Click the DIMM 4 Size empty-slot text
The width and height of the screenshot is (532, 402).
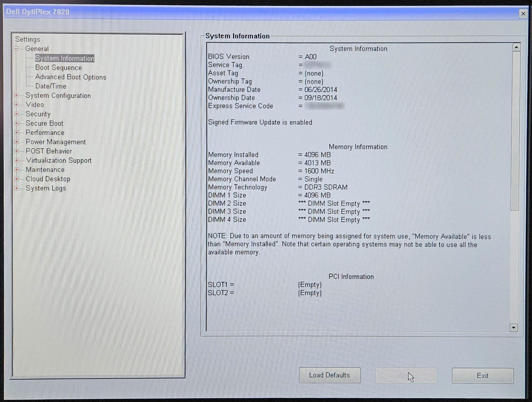pos(334,220)
